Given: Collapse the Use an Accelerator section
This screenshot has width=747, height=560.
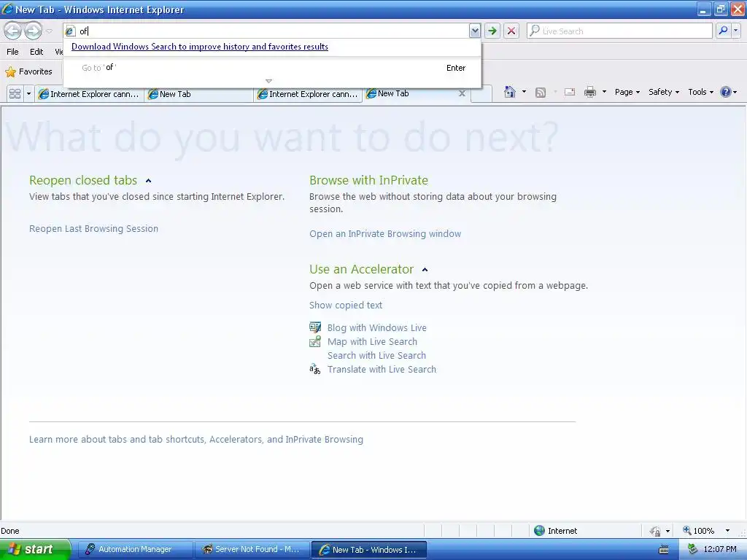Looking at the screenshot, I should click(425, 270).
